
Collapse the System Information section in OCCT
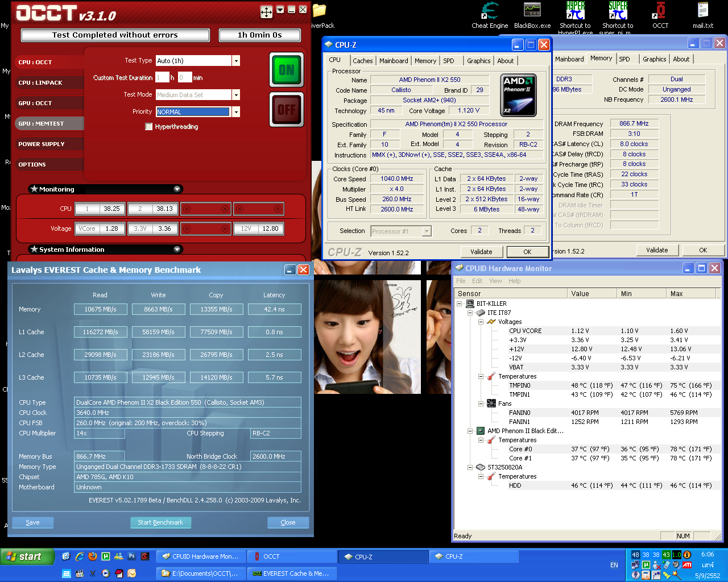(x=177, y=250)
